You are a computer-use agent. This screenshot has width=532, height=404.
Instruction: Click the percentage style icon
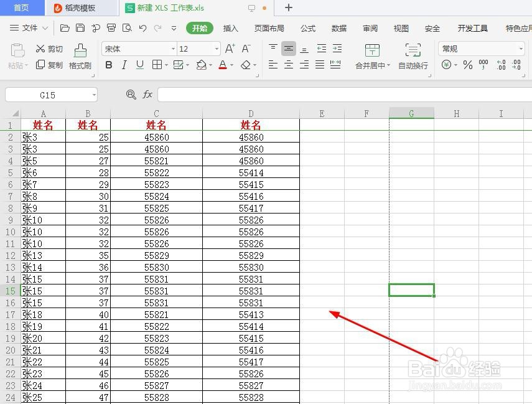coord(467,64)
